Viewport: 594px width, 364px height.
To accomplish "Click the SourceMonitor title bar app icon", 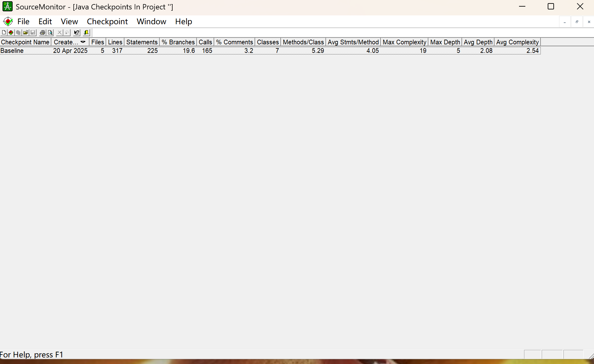I will point(8,7).
